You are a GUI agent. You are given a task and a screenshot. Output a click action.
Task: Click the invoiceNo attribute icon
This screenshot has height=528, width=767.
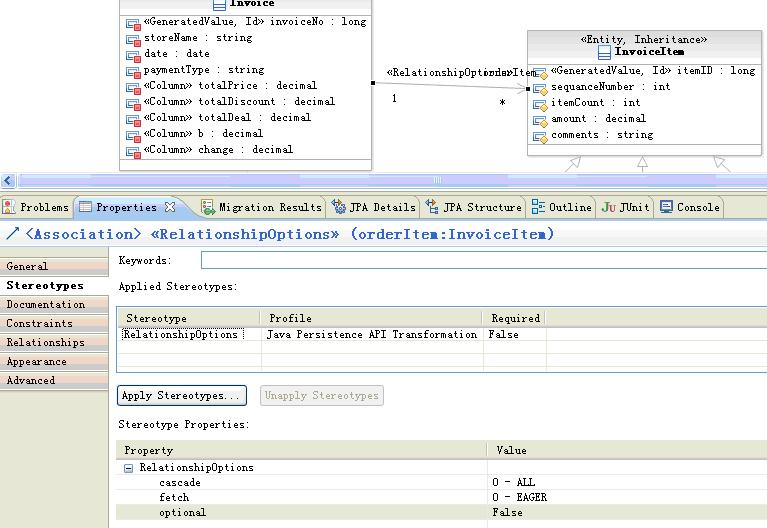click(133, 24)
